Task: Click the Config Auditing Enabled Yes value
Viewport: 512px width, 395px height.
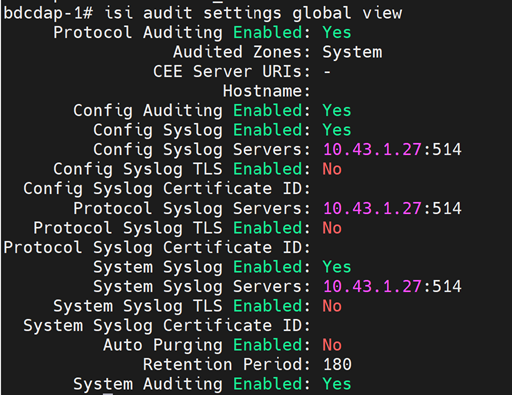Action: (337, 111)
